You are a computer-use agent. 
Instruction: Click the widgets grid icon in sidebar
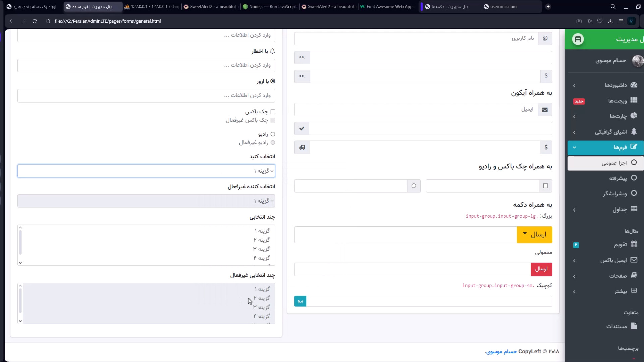(634, 100)
